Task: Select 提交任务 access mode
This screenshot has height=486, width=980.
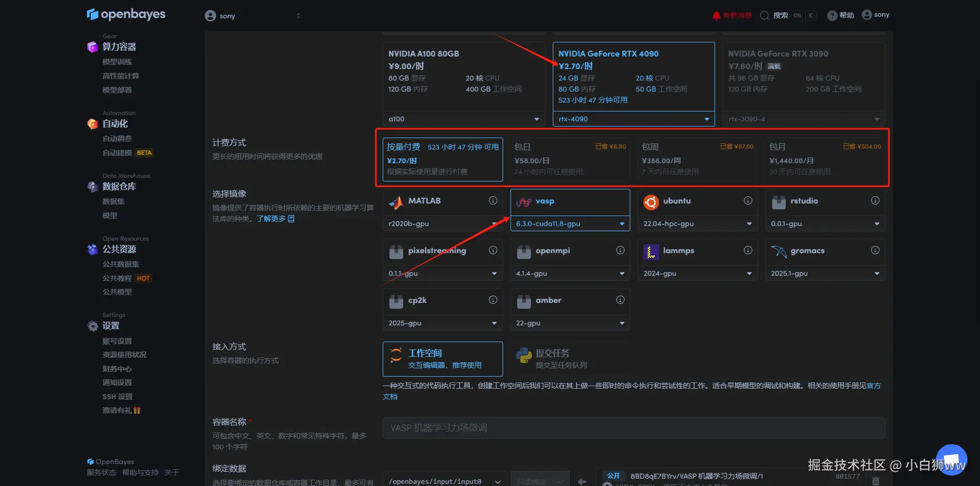Action: 570,359
